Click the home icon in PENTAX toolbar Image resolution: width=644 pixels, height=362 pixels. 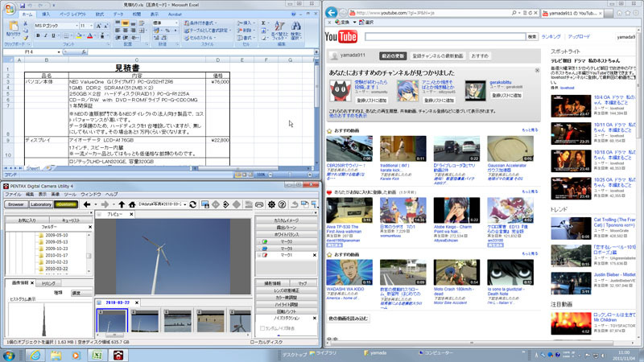[132, 204]
